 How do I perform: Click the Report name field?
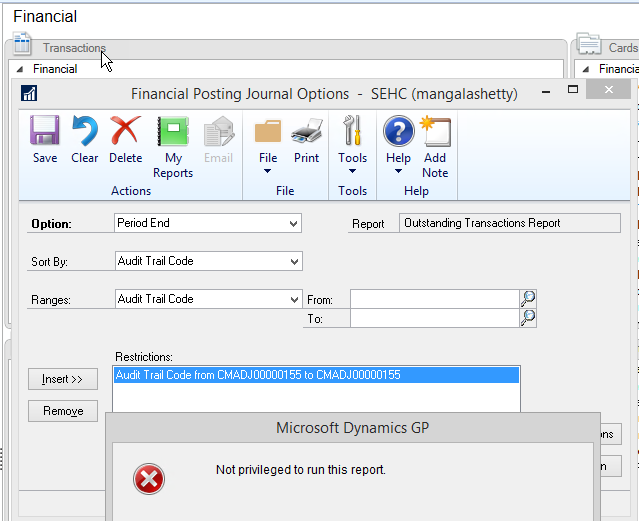(510, 223)
